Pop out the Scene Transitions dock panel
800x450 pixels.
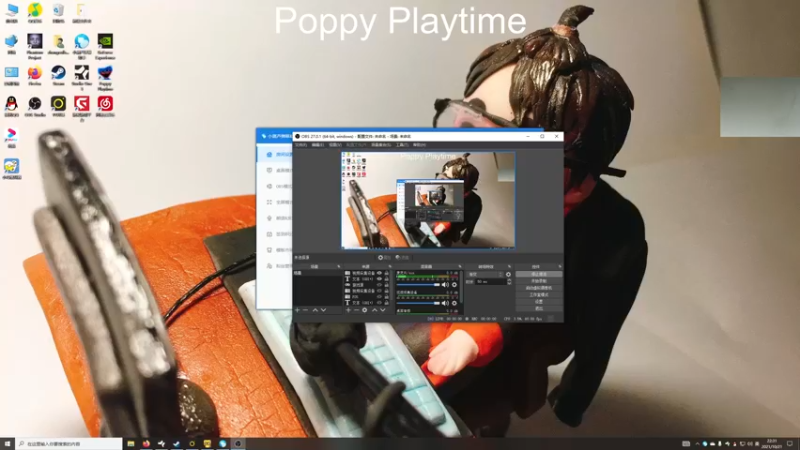pyautogui.click(x=509, y=266)
